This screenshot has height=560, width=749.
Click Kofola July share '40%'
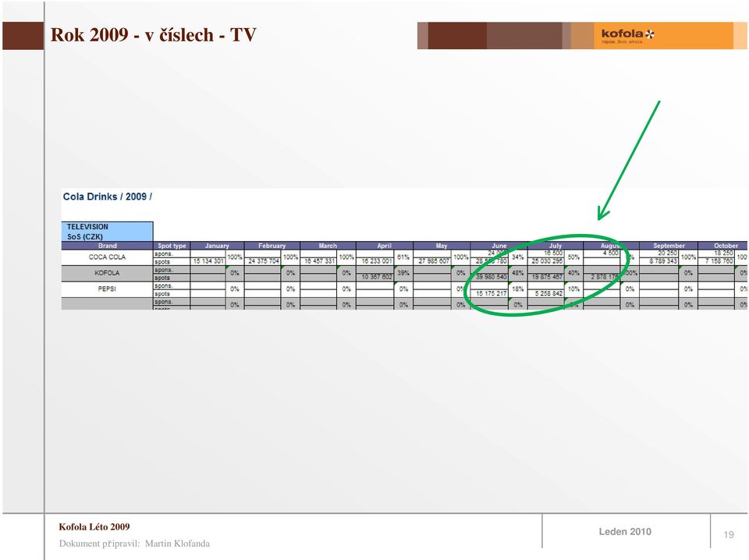[573, 273]
